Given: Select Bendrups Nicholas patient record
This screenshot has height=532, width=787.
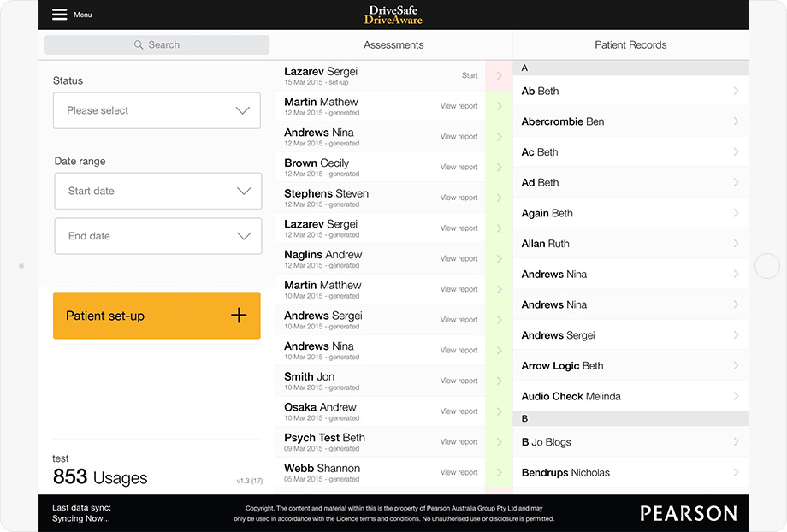Looking at the screenshot, I should 630,473.
